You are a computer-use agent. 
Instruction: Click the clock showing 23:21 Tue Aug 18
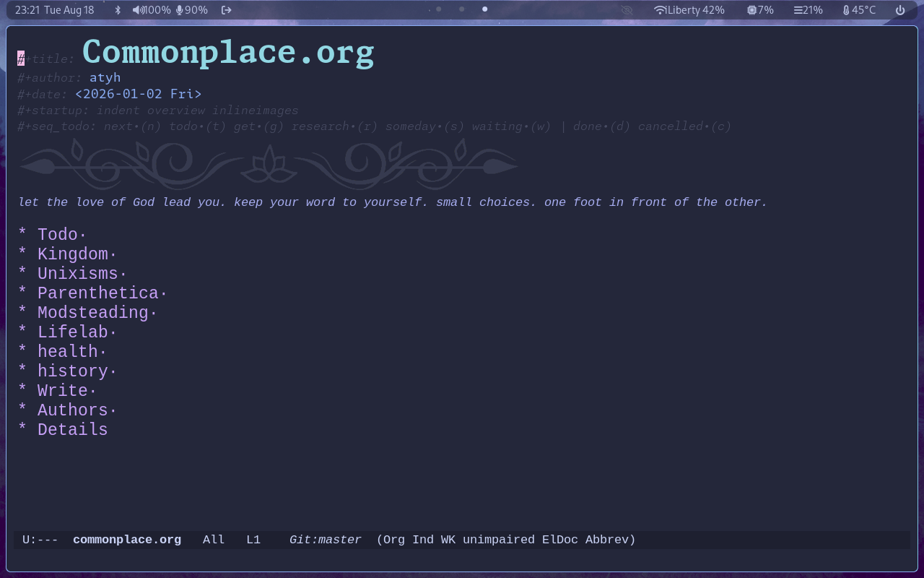(55, 10)
